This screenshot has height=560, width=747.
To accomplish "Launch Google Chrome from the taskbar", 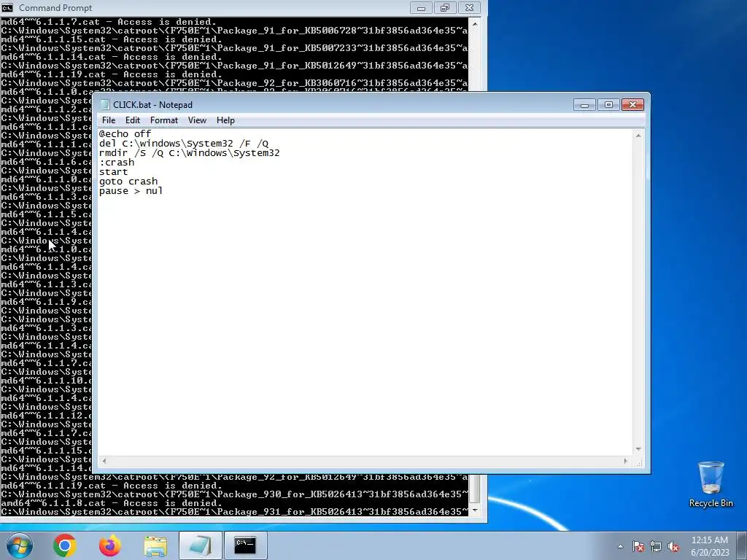I will coord(65,545).
